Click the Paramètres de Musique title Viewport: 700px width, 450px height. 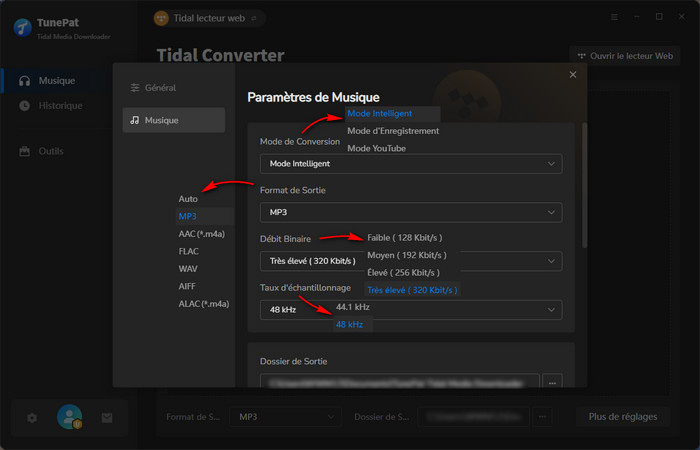click(313, 97)
